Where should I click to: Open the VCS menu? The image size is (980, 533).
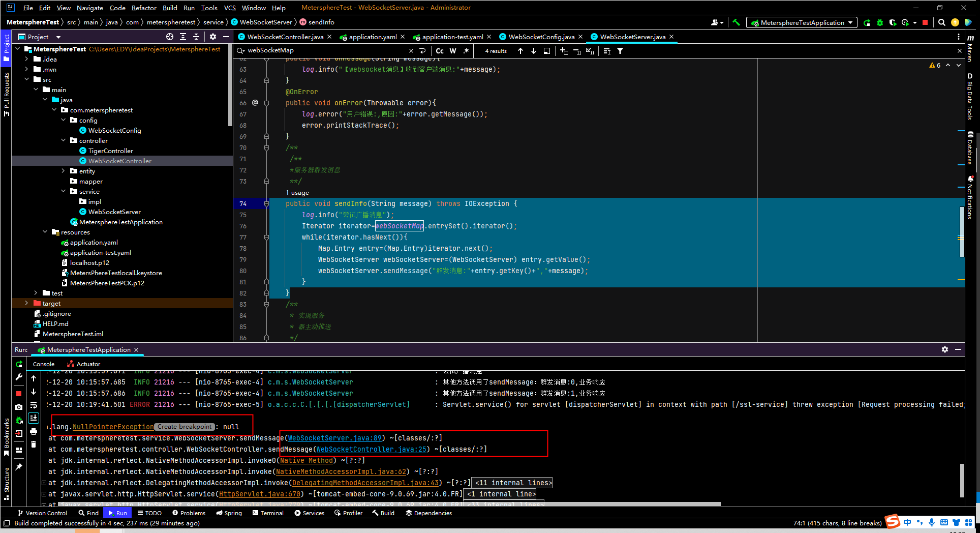point(230,8)
